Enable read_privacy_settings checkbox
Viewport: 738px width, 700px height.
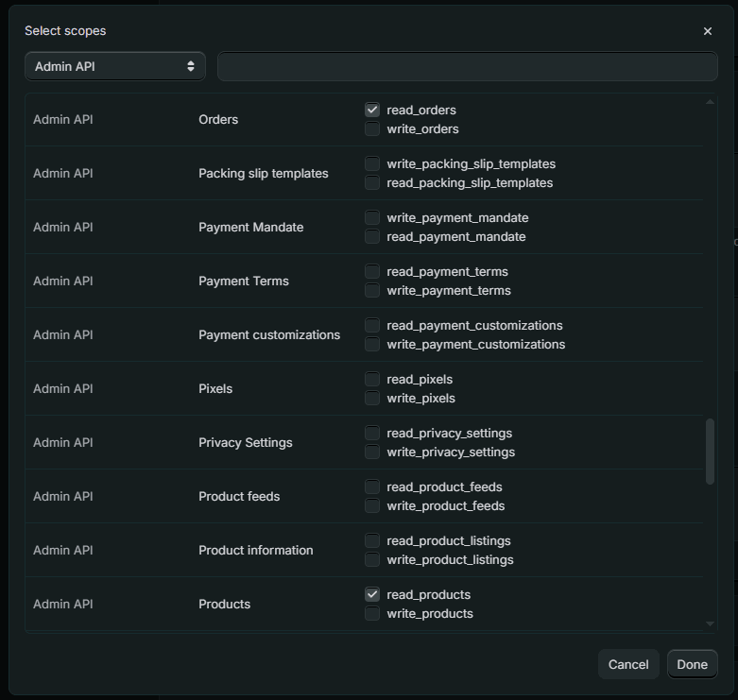(x=372, y=433)
